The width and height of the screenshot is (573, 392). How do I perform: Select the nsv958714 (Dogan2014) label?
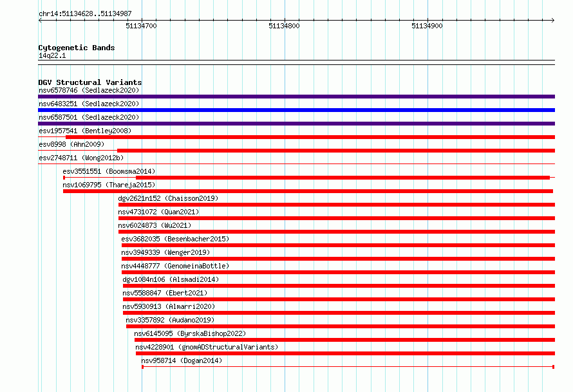click(182, 360)
